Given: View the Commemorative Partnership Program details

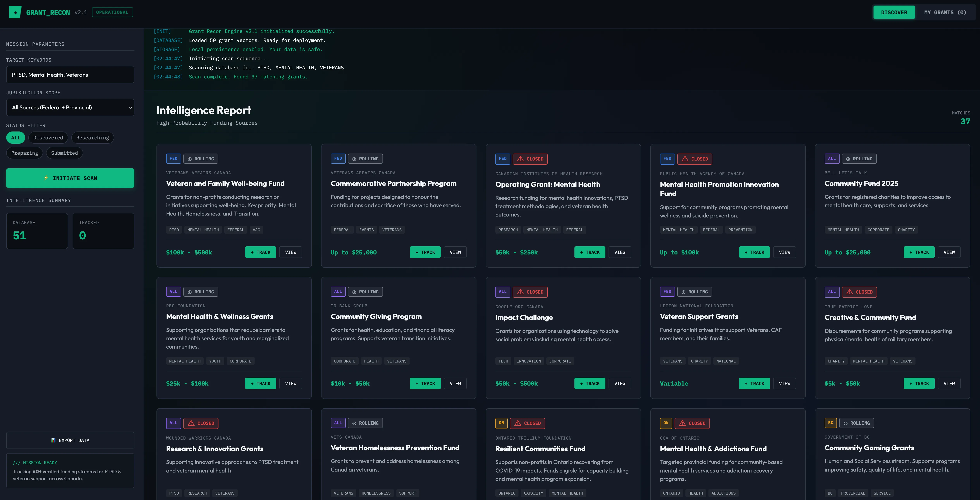Looking at the screenshot, I should point(455,252).
